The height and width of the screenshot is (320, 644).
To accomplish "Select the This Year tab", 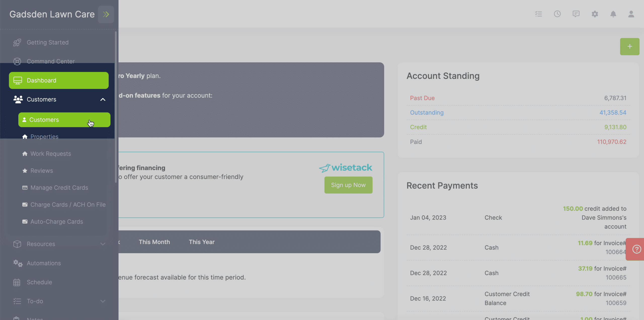I will coord(202,242).
